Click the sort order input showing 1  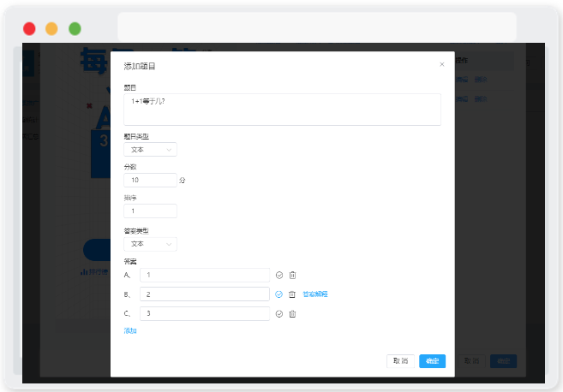(x=150, y=211)
